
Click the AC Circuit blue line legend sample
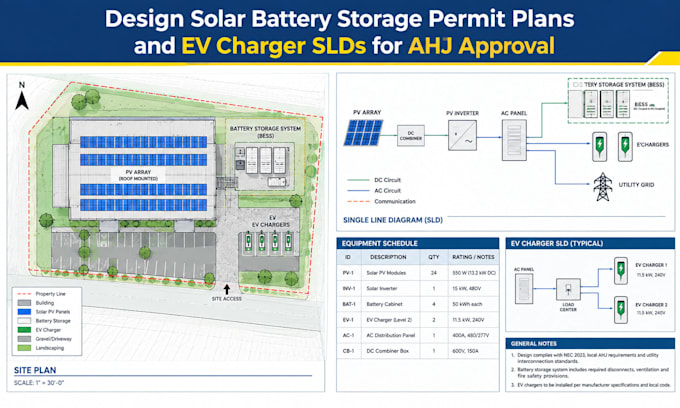[x=358, y=191]
